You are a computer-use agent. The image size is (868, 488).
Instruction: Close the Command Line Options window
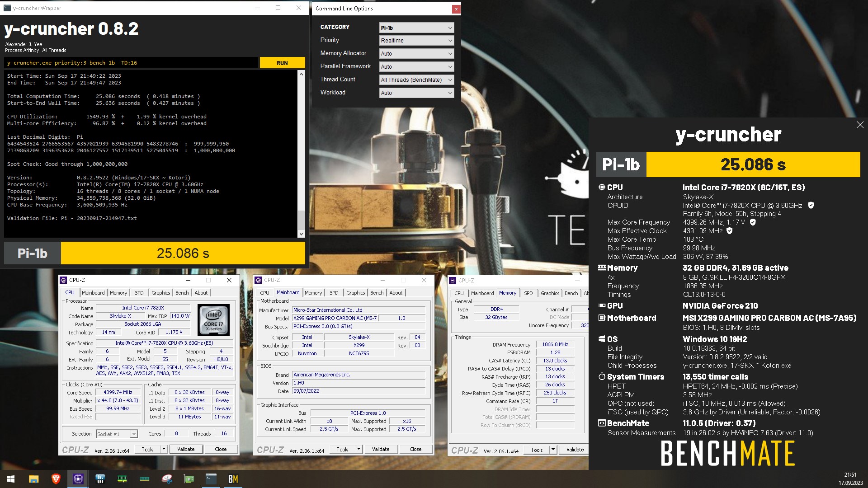coord(456,9)
